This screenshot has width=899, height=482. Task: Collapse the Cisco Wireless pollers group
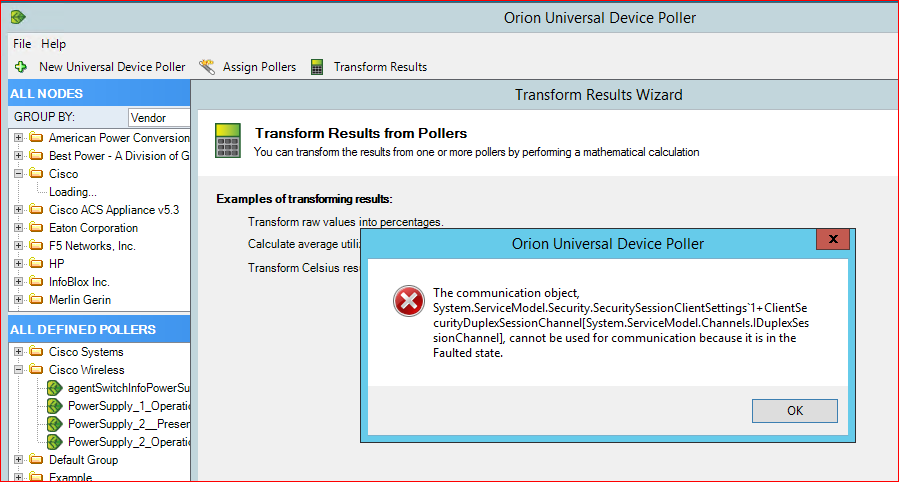[x=18, y=370]
